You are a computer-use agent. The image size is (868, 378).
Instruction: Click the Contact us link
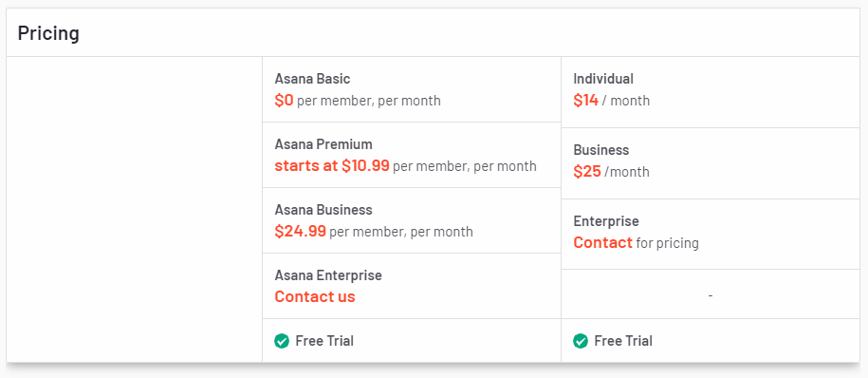(315, 296)
